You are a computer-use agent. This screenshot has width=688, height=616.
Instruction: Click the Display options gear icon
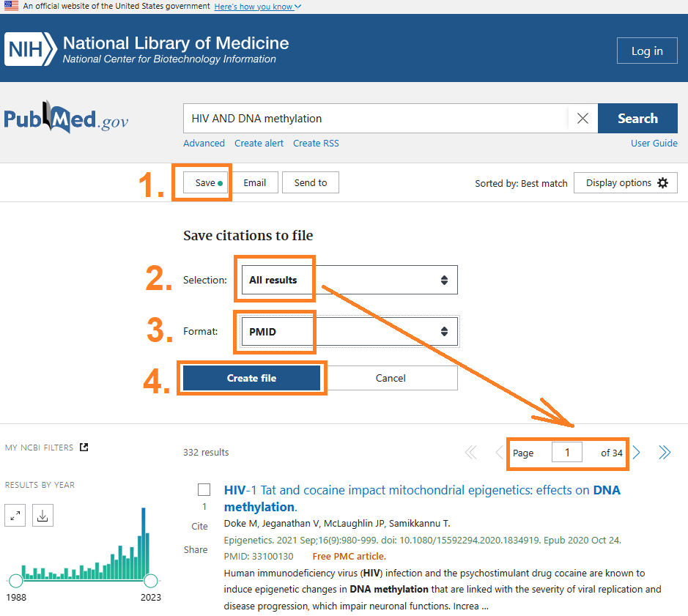click(662, 183)
